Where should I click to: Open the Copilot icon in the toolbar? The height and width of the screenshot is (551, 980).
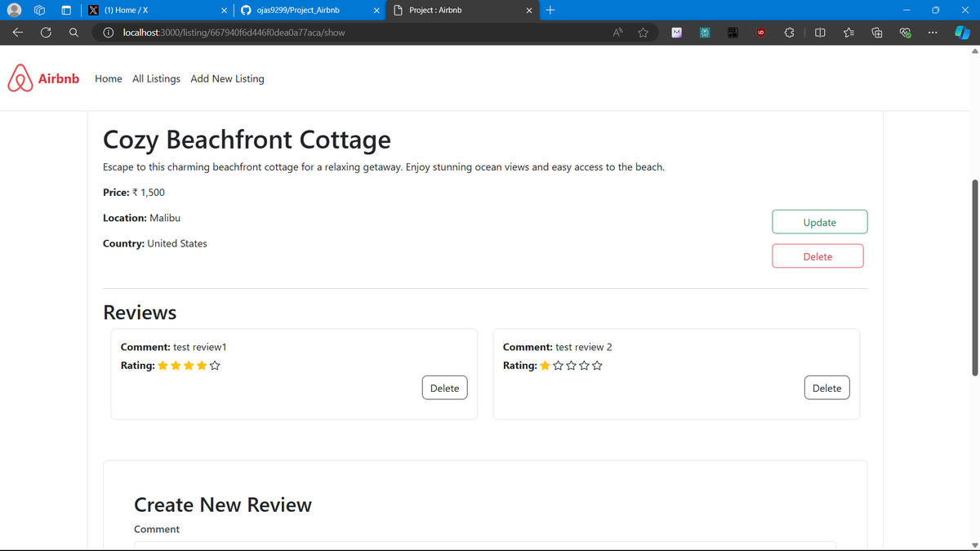[x=963, y=33]
